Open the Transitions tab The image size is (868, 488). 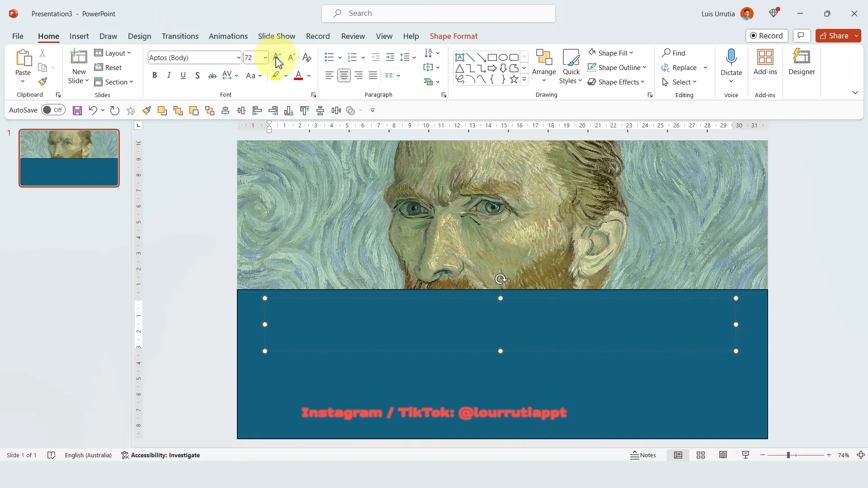pyautogui.click(x=180, y=36)
